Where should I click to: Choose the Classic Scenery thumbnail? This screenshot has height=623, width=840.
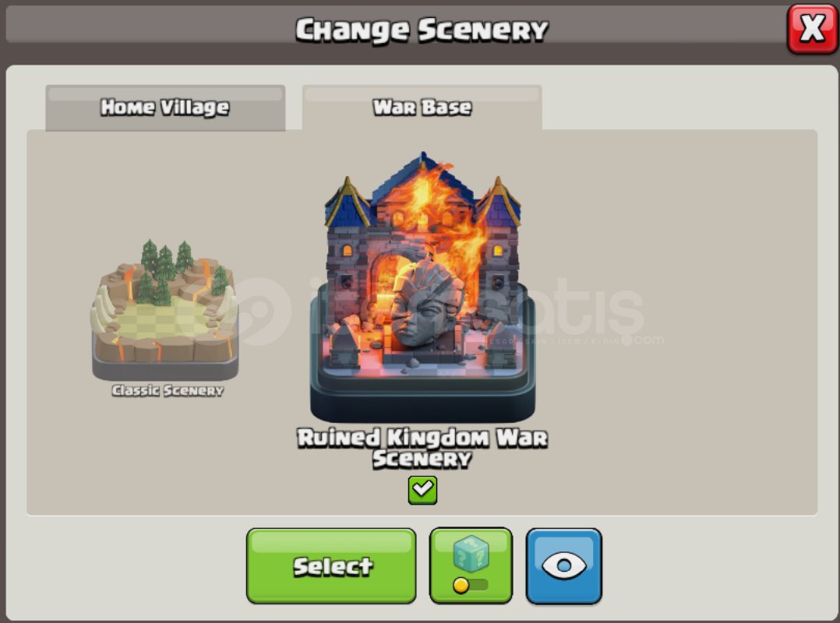click(165, 309)
